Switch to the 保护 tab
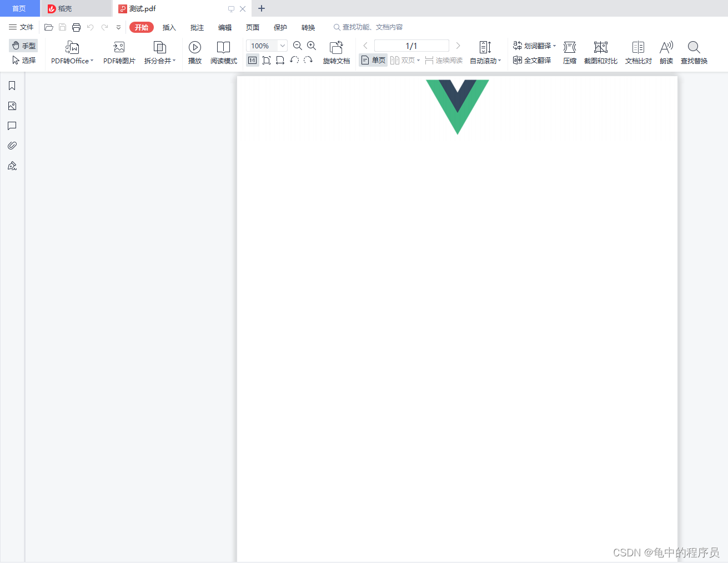Viewport: 728px width, 563px height. pos(280,27)
